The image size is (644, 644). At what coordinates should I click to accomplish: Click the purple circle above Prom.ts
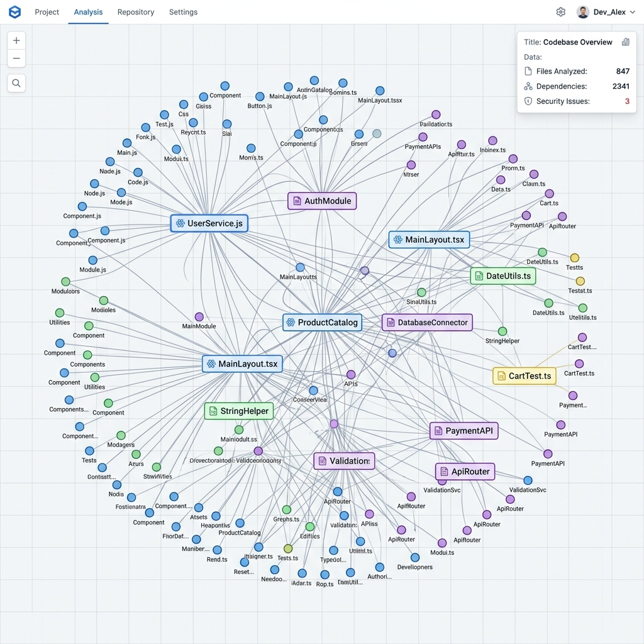point(513,159)
